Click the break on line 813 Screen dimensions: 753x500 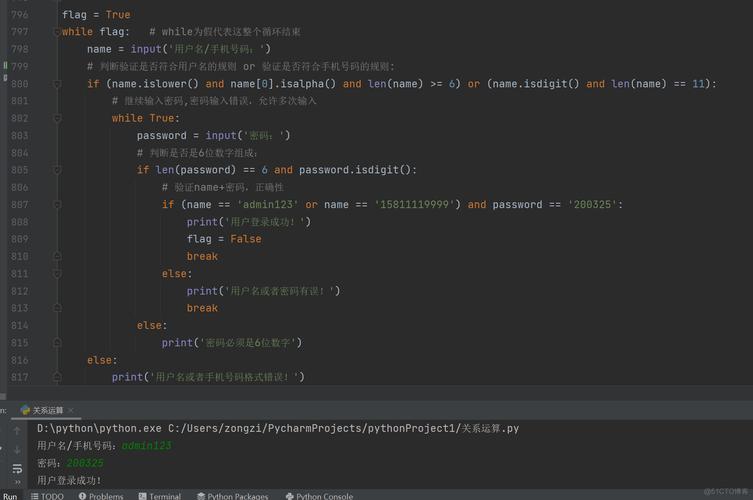[202, 308]
